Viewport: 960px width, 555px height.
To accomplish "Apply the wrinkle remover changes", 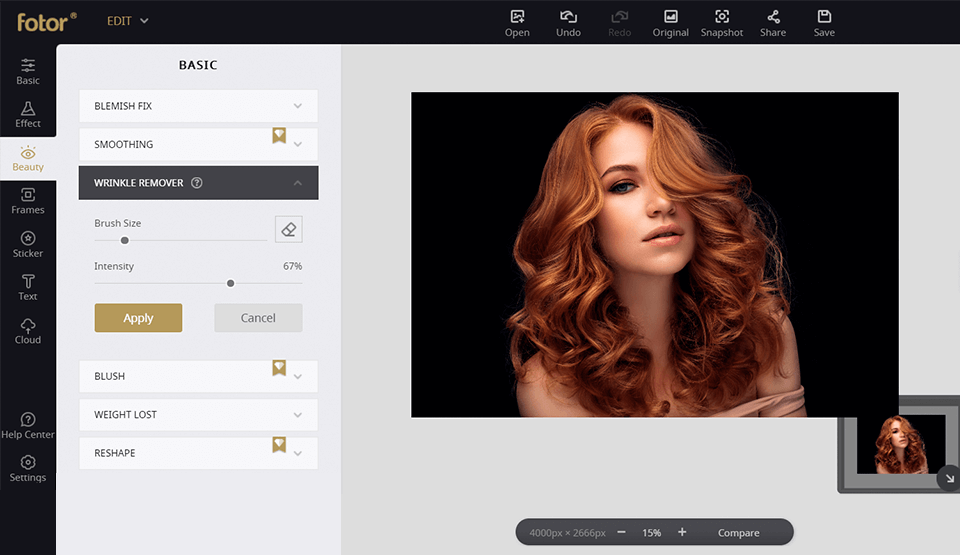I will coord(138,318).
